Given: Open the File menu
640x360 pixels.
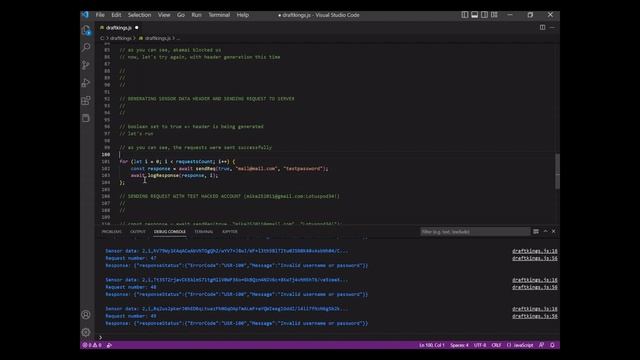Looking at the screenshot, I should tap(100, 15).
